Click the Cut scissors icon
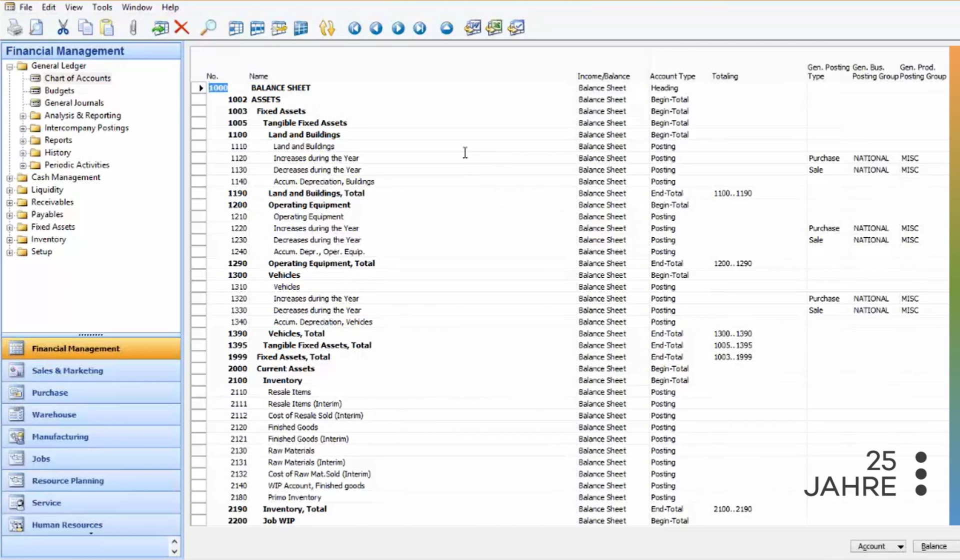 coord(62,27)
